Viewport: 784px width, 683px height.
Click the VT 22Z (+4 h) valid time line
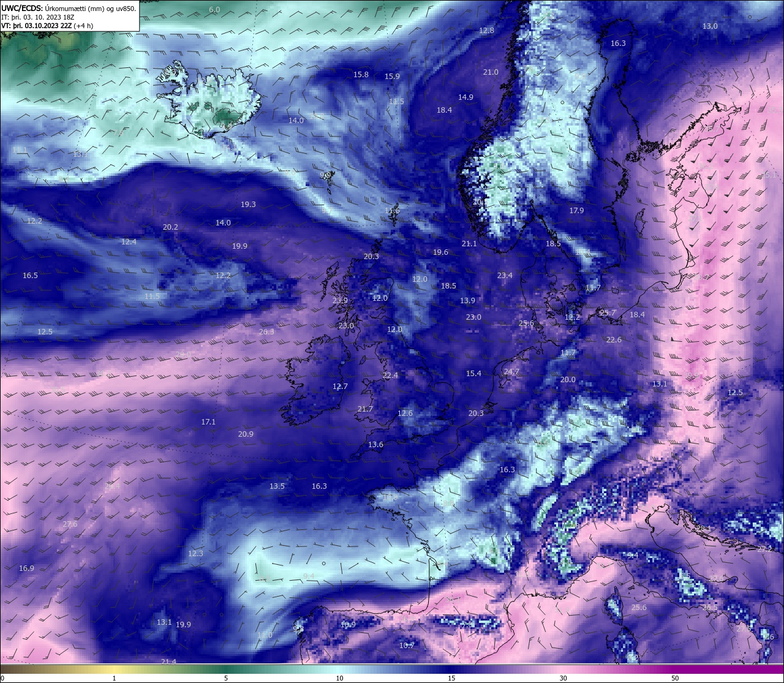47,26
